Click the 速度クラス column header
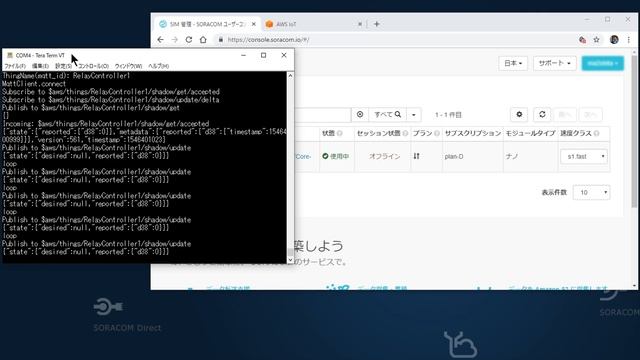Viewport: 640px width, 360px height. pyautogui.click(x=576, y=133)
